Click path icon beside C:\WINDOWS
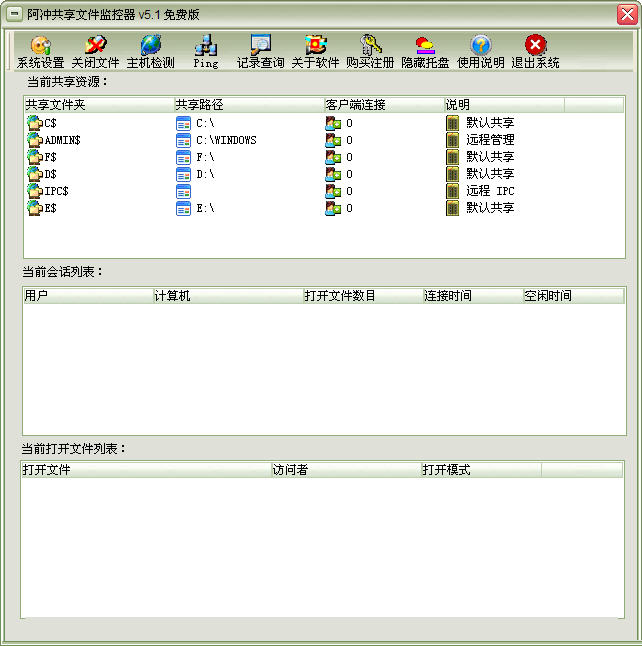 183,140
